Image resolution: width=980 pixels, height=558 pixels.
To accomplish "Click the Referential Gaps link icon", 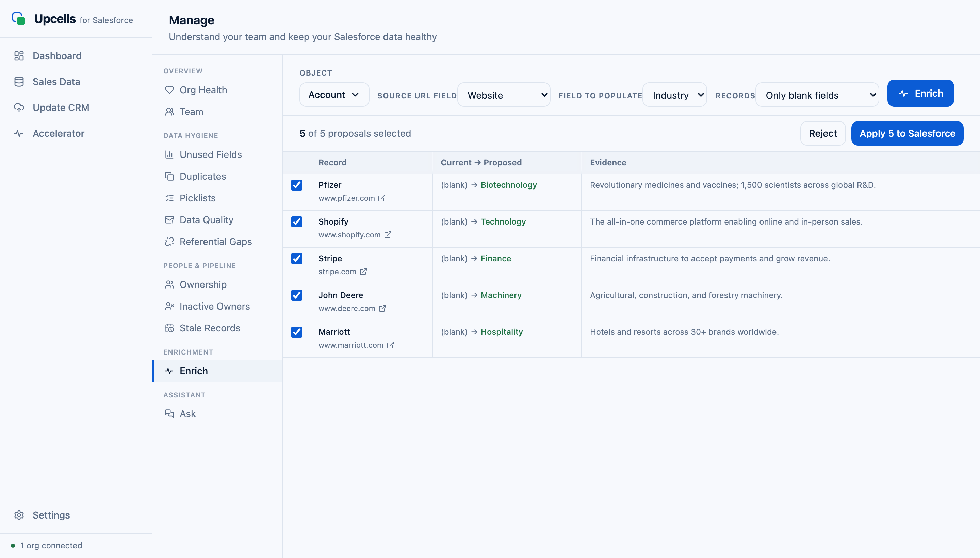I will coord(169,242).
